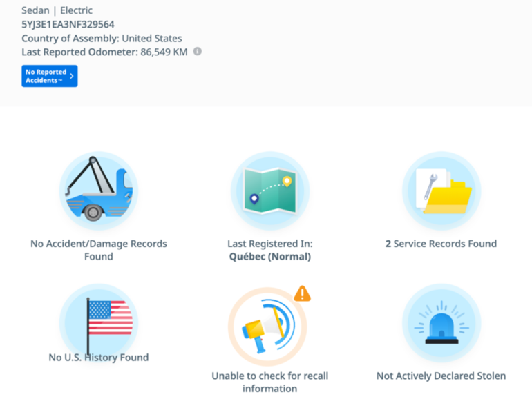Click the megaphone recall icon
Viewport: 532px width, 399px height.
click(268, 327)
